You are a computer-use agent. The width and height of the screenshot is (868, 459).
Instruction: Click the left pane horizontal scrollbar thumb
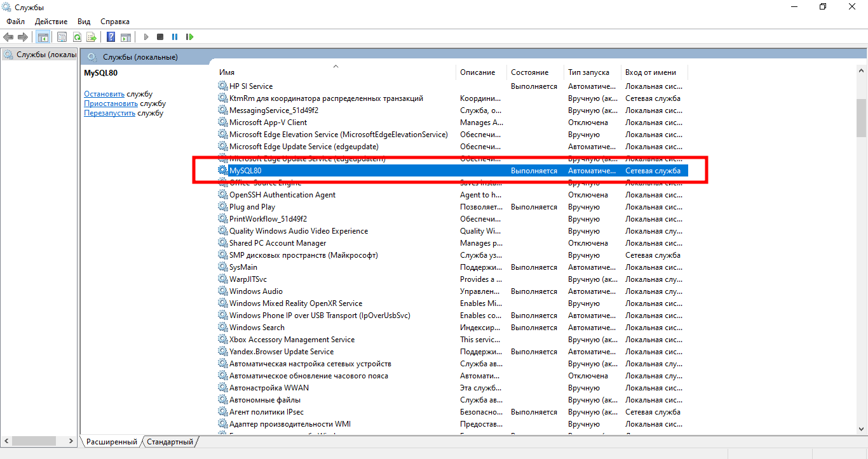[34, 441]
